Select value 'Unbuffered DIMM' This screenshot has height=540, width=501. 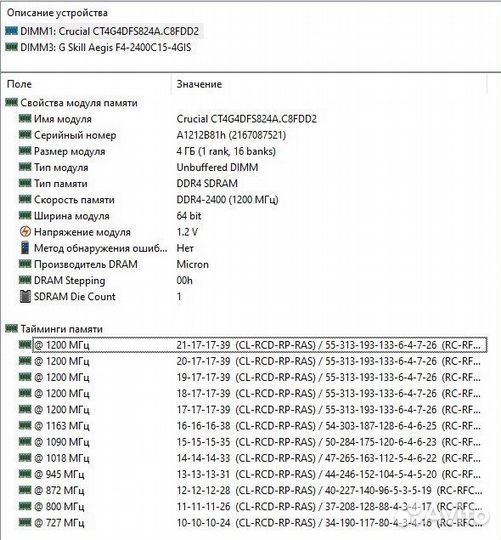coord(217,167)
